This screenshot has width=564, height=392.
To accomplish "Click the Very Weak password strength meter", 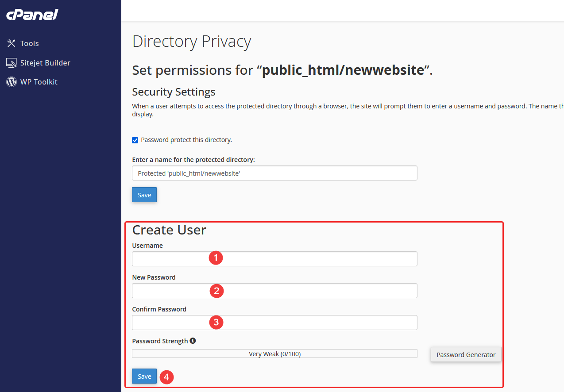I will click(x=274, y=354).
